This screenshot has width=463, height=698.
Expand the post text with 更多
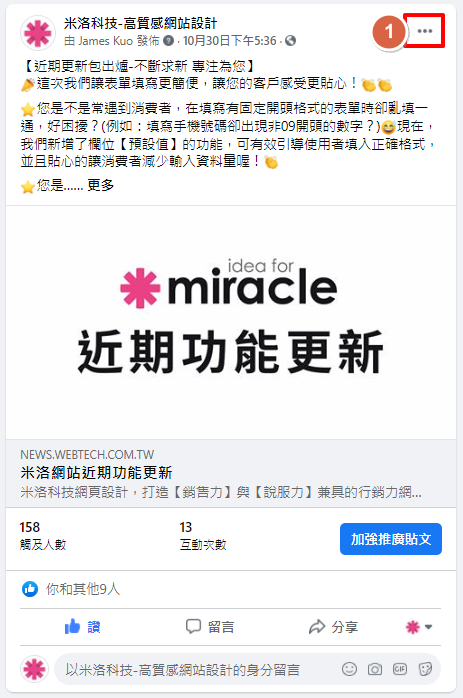coord(101,185)
